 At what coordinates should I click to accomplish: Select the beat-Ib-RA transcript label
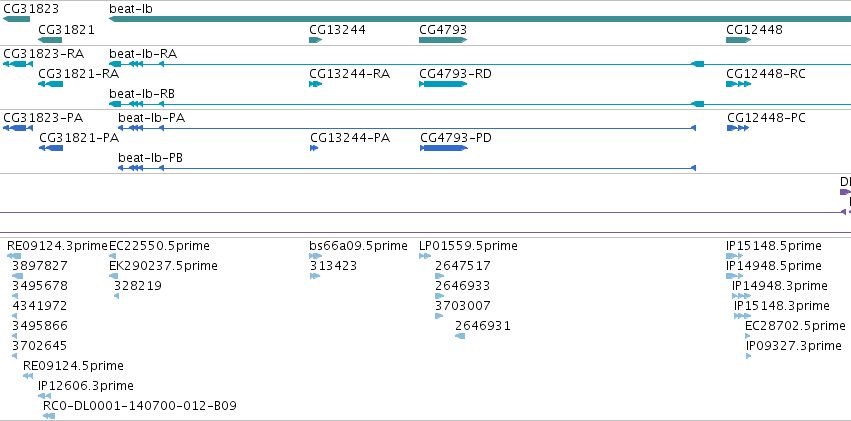143,54
